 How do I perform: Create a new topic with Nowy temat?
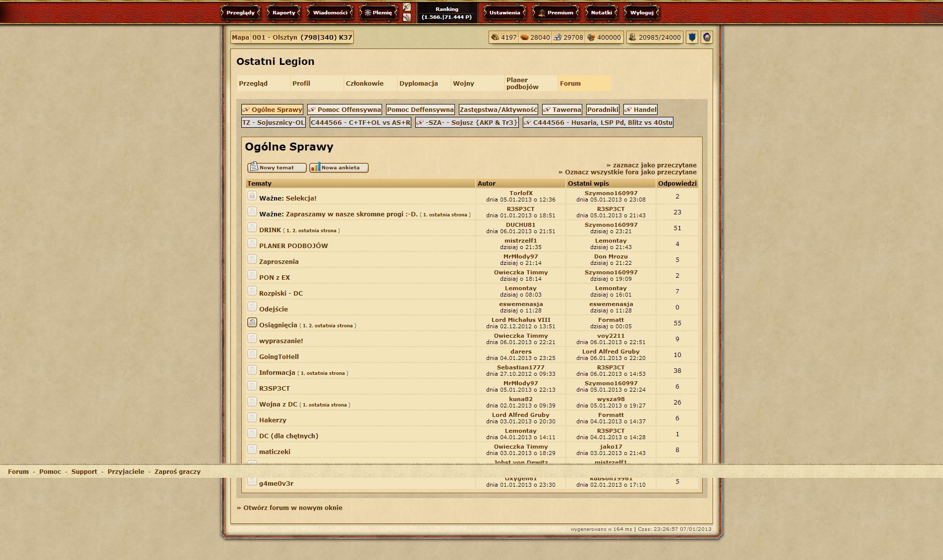click(x=277, y=167)
